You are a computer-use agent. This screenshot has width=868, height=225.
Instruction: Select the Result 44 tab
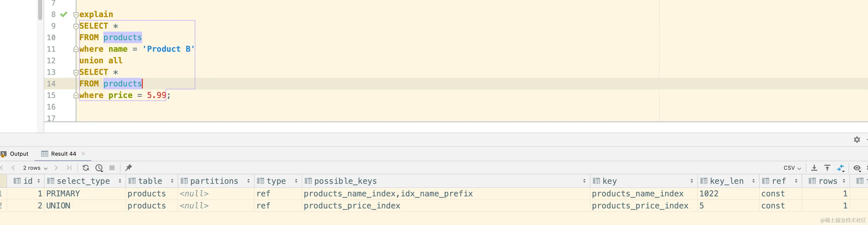(63, 154)
